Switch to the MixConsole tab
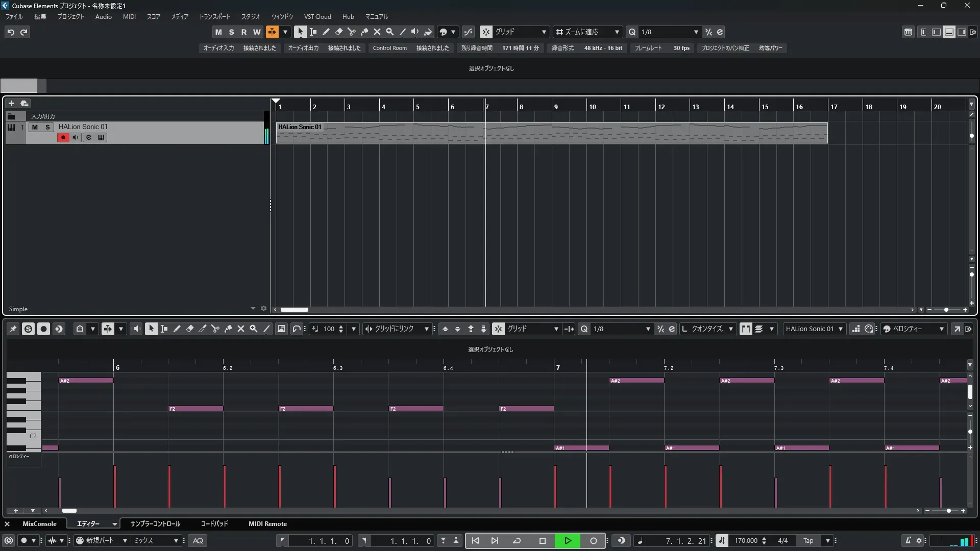Viewport: 980px width, 551px height. (39, 524)
